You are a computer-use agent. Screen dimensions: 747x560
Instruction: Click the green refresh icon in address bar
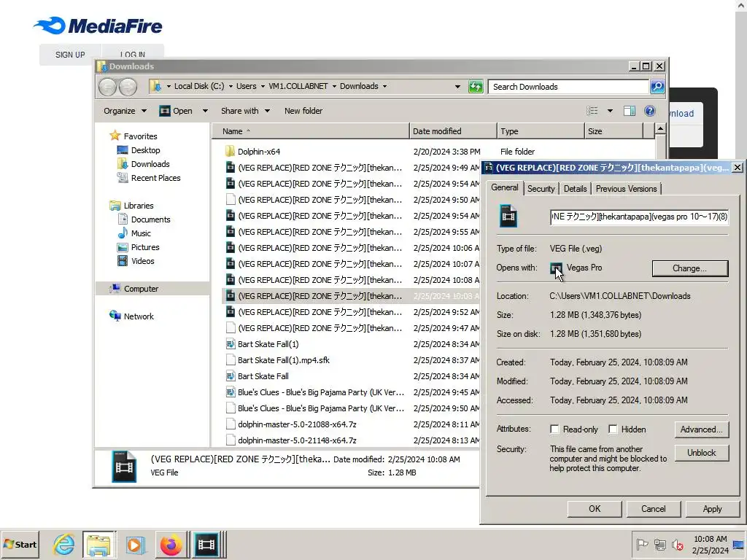(476, 87)
